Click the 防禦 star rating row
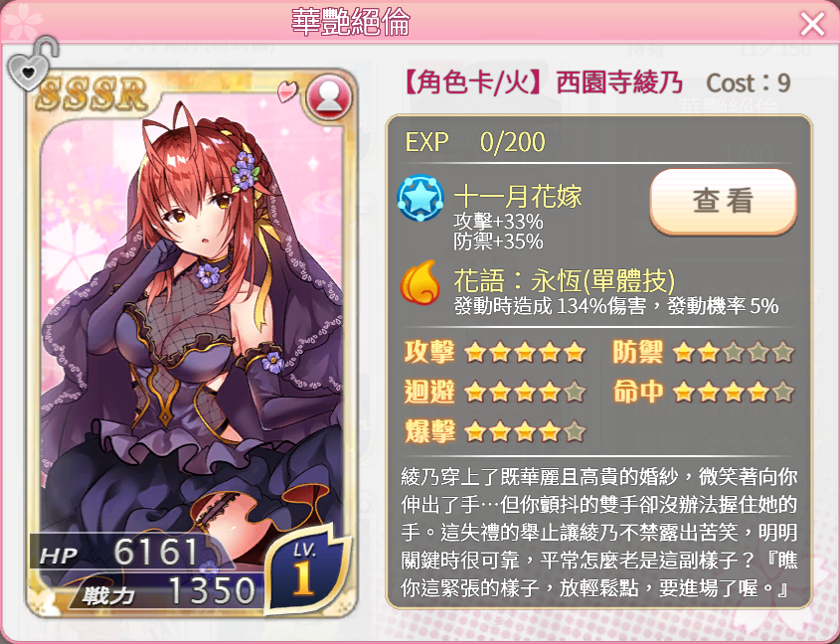Screen dimensions: 840x644 point(704,353)
